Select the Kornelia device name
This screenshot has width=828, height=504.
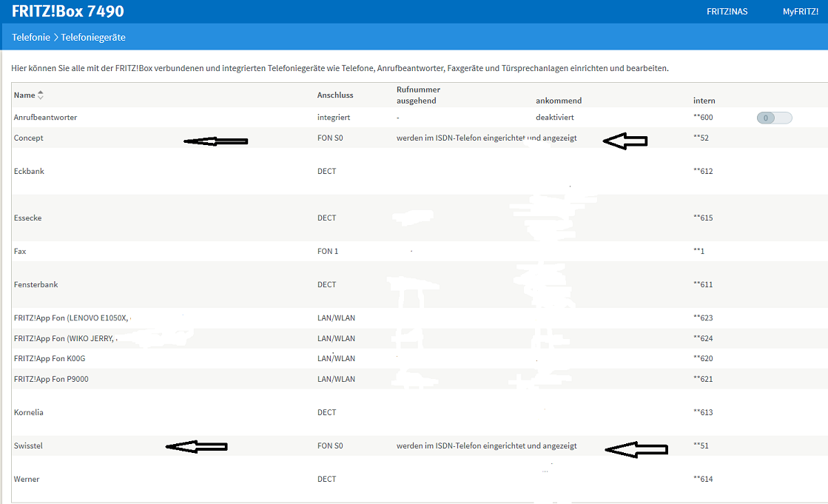[29, 412]
